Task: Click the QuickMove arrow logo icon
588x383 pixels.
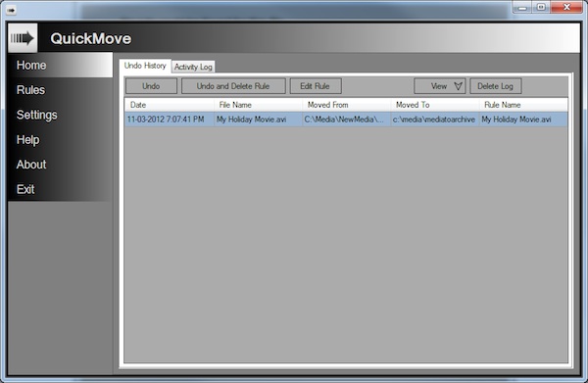Action: pos(23,38)
